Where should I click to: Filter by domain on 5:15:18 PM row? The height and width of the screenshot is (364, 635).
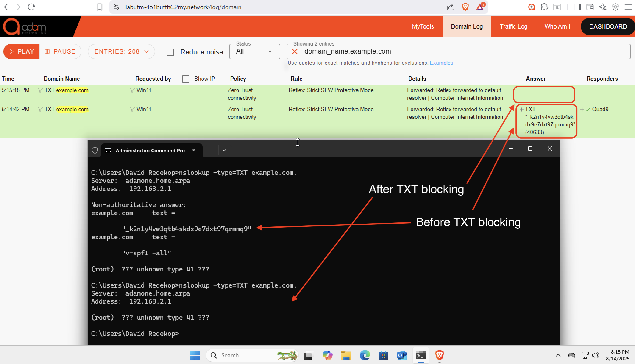coord(40,90)
